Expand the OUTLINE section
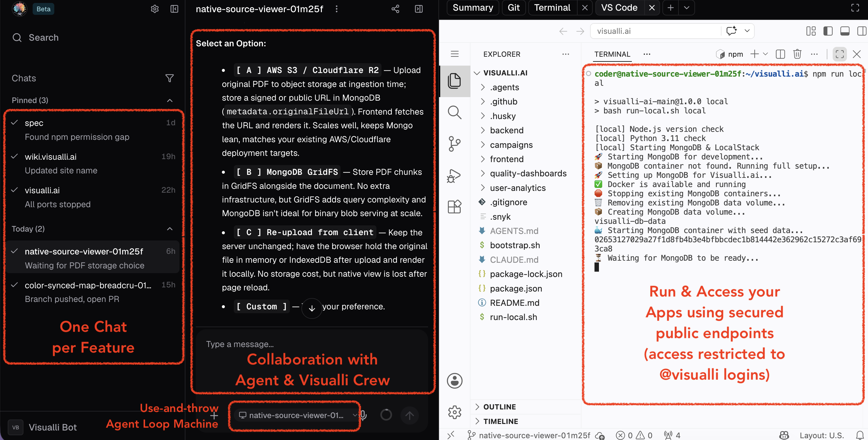The image size is (868, 440). 499,407
